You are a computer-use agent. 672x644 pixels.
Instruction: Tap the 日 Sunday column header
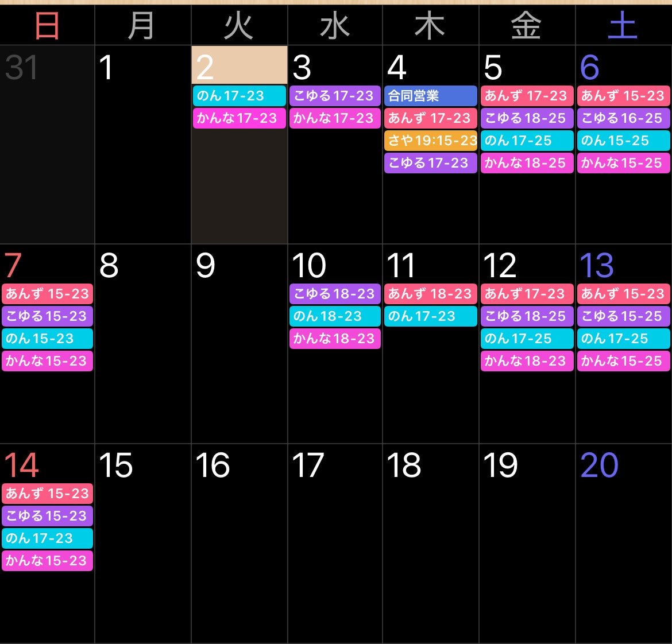click(x=47, y=25)
